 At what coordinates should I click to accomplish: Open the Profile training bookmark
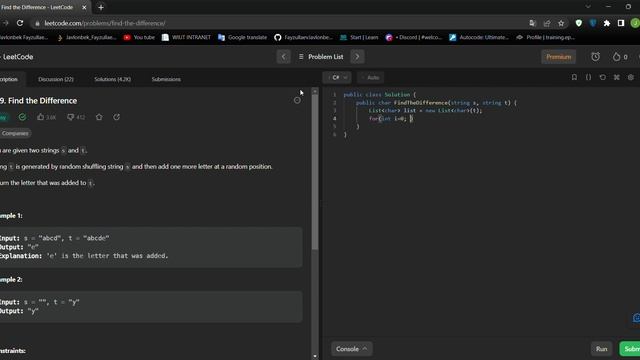[545, 37]
